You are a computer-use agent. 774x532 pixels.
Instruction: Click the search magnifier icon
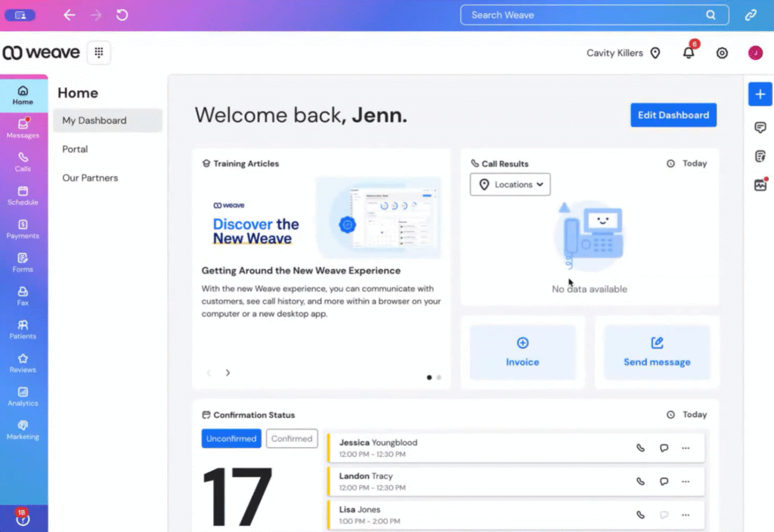pos(711,15)
